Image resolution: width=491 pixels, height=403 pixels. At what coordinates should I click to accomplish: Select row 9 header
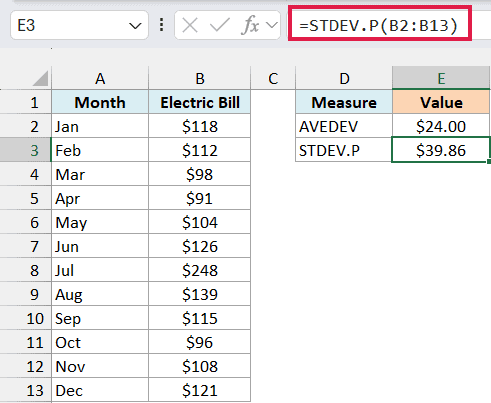coord(26,294)
